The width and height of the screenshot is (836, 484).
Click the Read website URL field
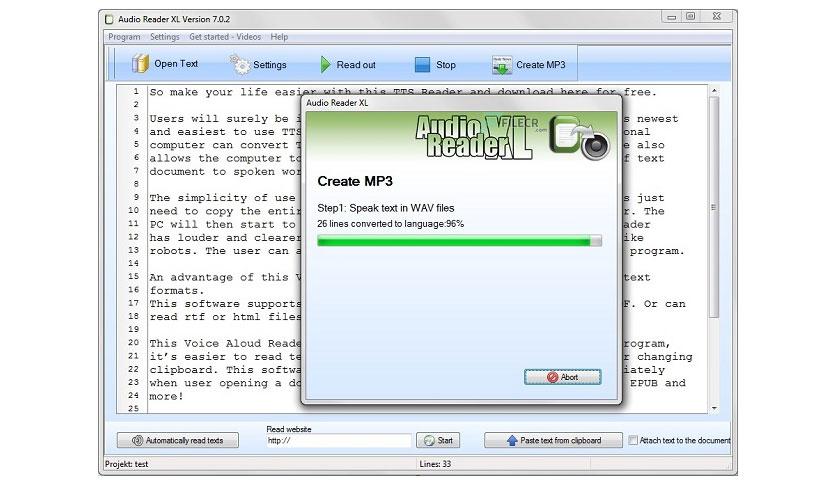click(339, 440)
